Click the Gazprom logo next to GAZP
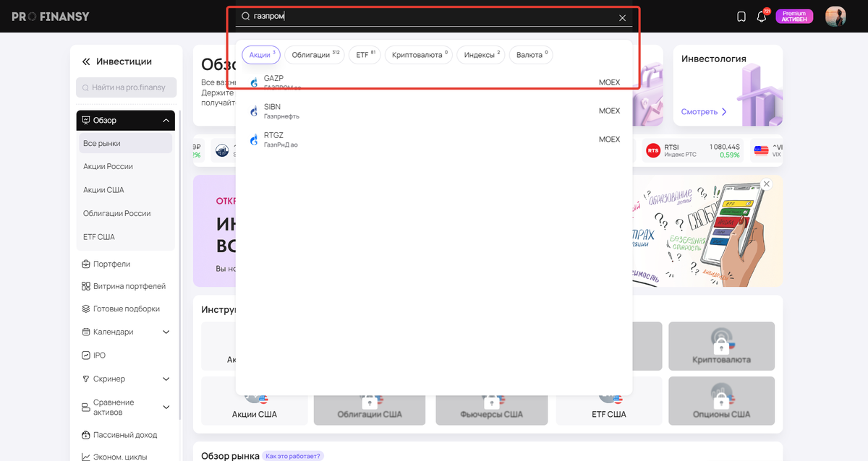 coord(254,82)
